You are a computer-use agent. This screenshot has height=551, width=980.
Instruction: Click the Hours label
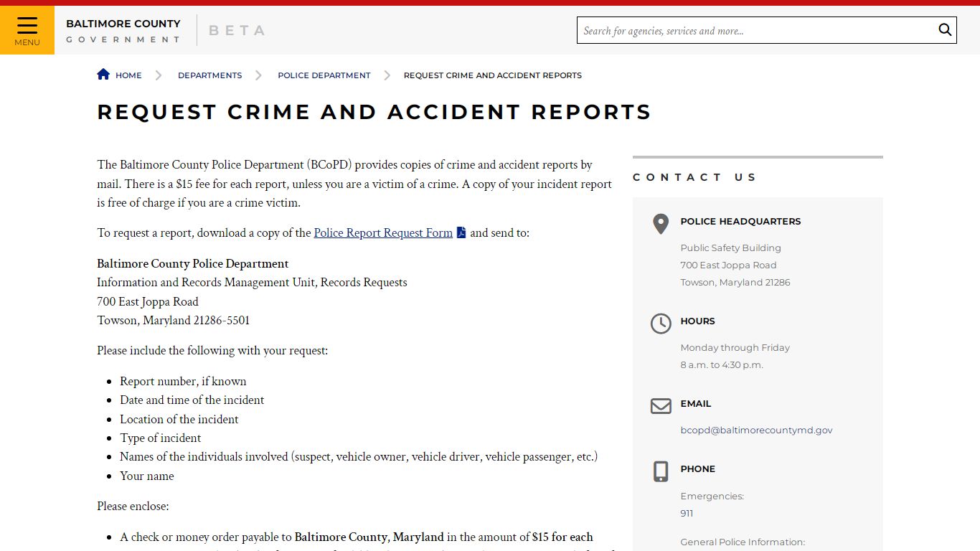(x=697, y=321)
